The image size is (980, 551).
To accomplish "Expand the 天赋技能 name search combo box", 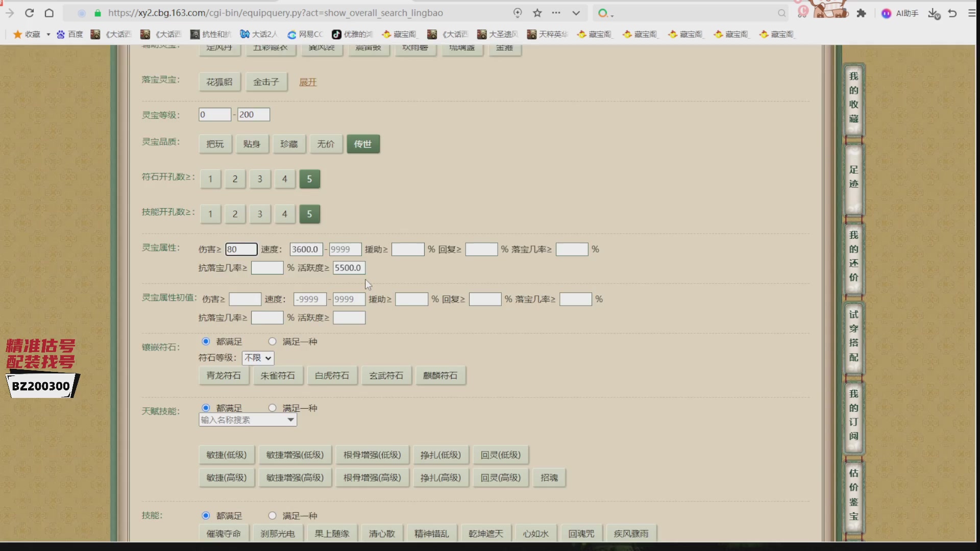I will click(x=248, y=419).
